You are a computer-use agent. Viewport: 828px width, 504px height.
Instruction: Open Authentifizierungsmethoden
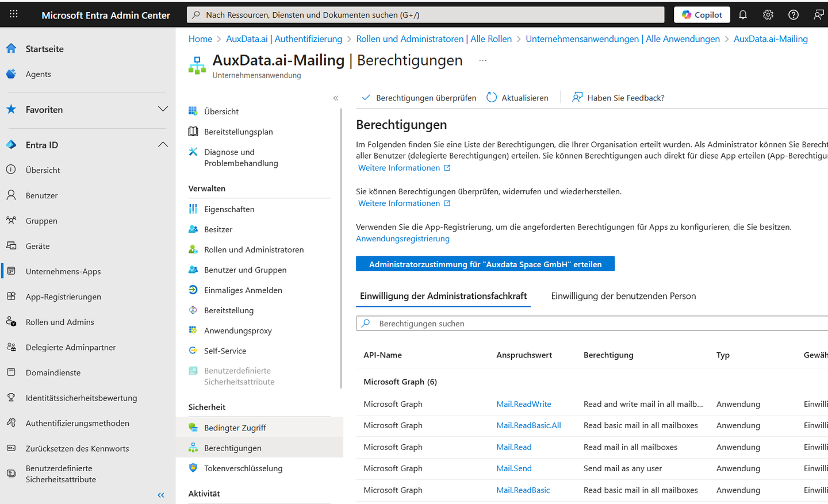coord(77,423)
